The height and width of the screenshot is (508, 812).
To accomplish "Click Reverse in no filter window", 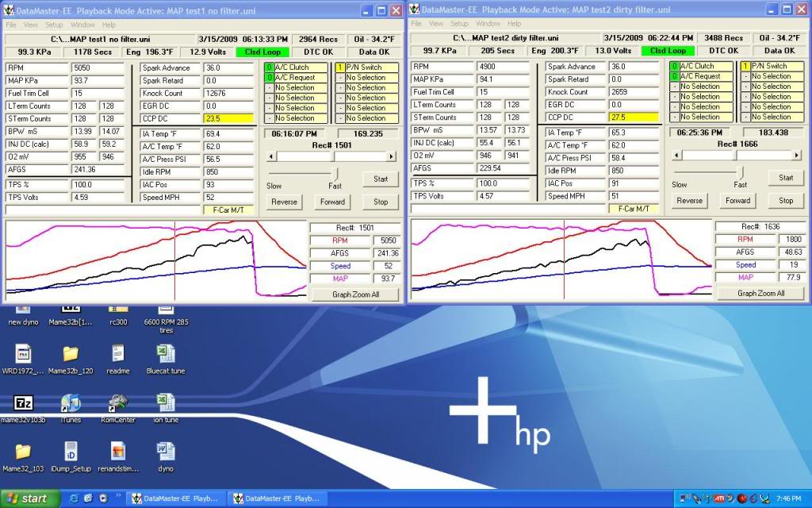I will tap(285, 202).
